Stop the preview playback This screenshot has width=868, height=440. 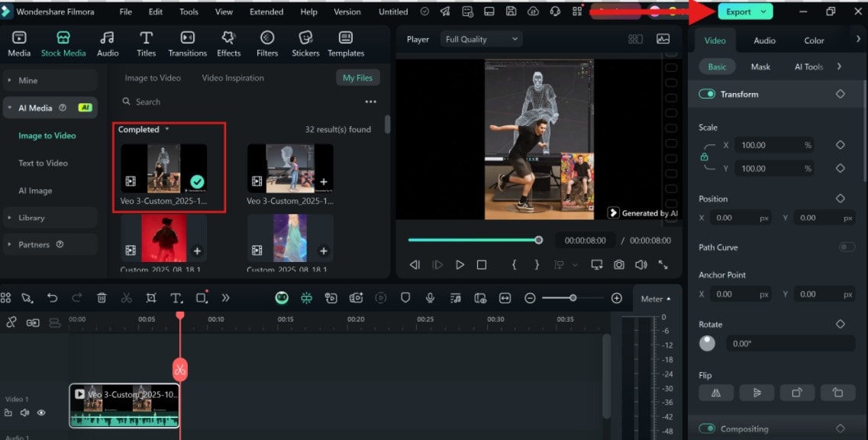point(482,265)
